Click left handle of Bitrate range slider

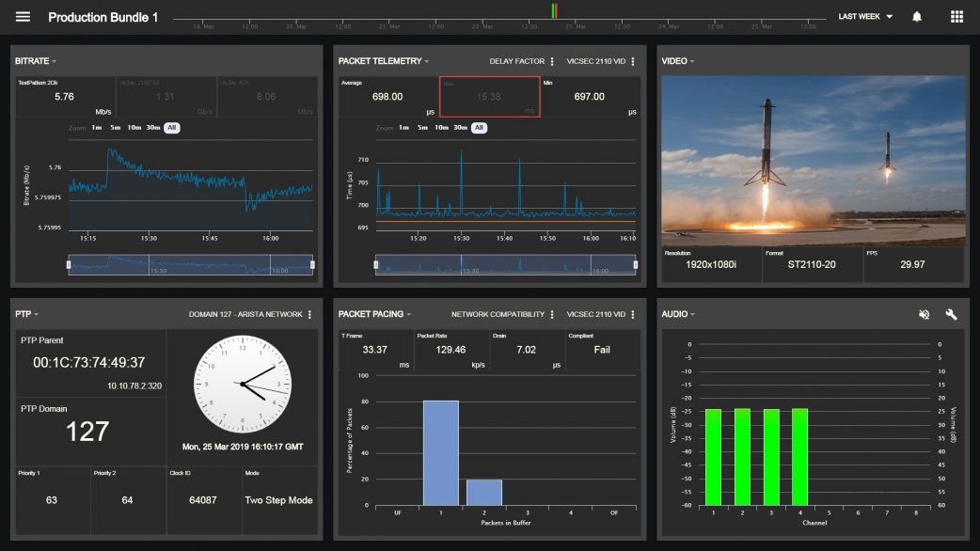69,265
